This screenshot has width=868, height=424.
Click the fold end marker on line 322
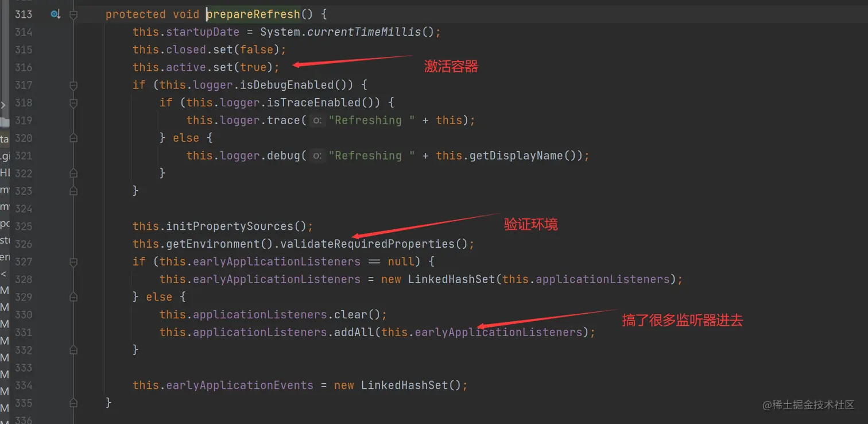pyautogui.click(x=73, y=174)
